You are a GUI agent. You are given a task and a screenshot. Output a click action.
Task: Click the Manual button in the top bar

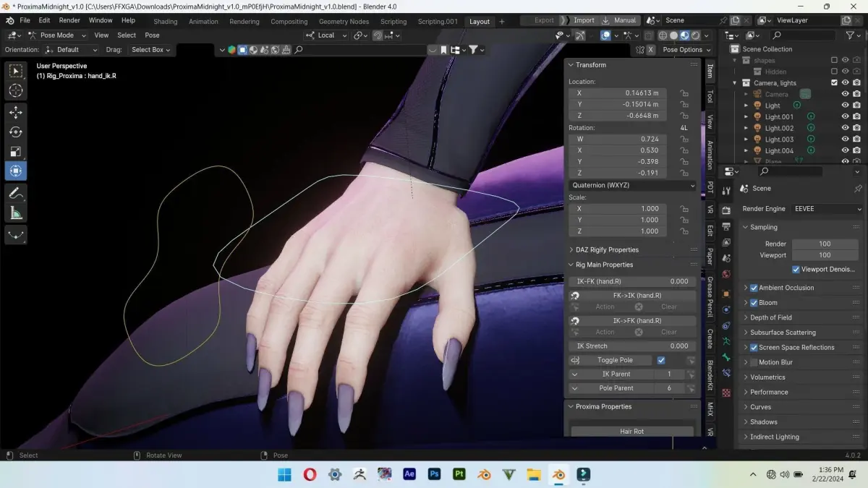click(620, 20)
